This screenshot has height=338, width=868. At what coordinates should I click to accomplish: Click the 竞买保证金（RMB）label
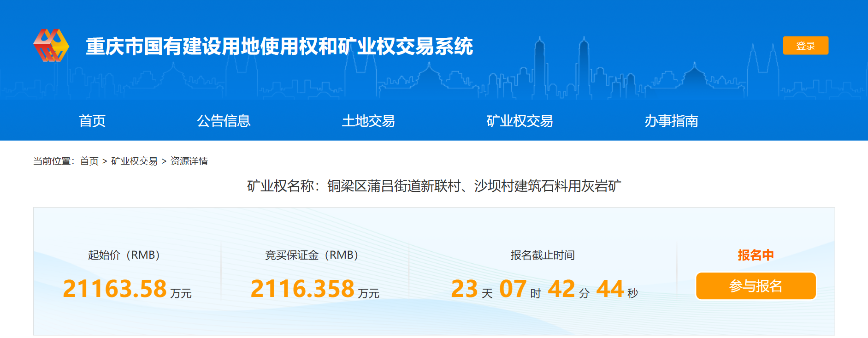pyautogui.click(x=312, y=255)
